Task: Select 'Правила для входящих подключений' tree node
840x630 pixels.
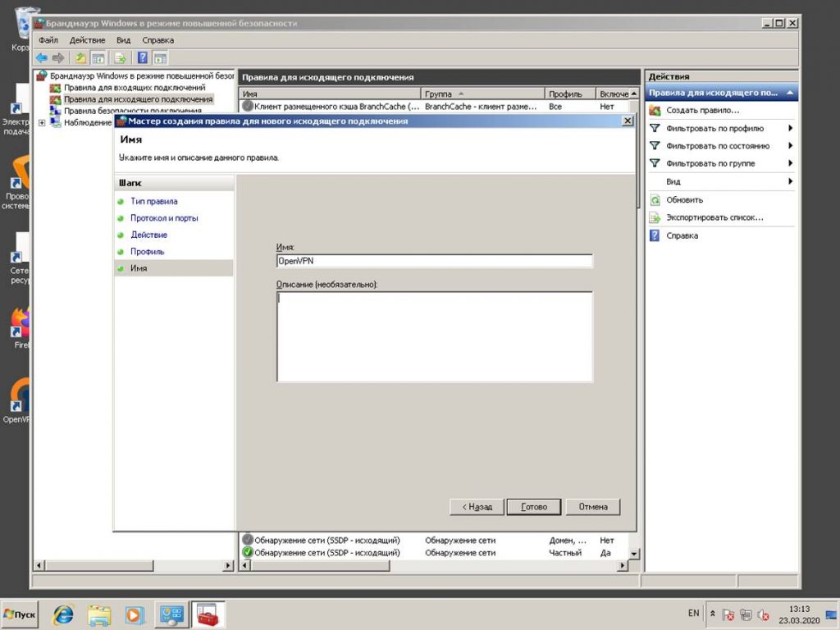Action: (134, 87)
